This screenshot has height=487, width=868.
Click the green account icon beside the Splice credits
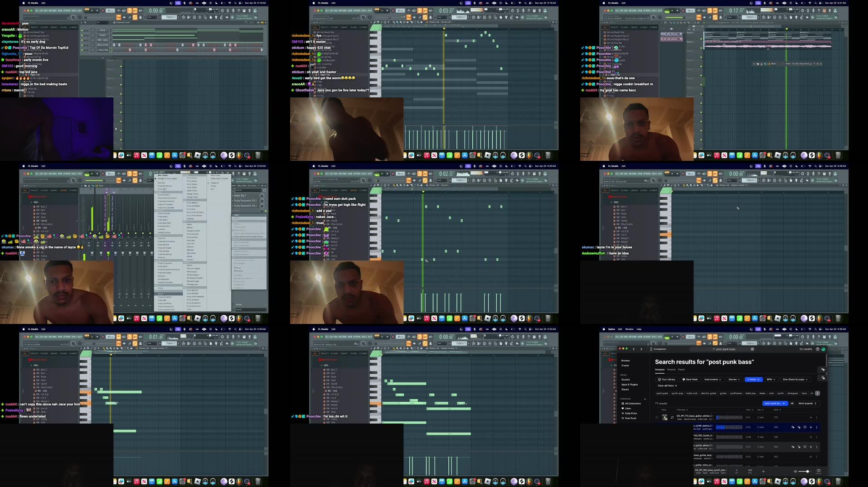coord(823,349)
